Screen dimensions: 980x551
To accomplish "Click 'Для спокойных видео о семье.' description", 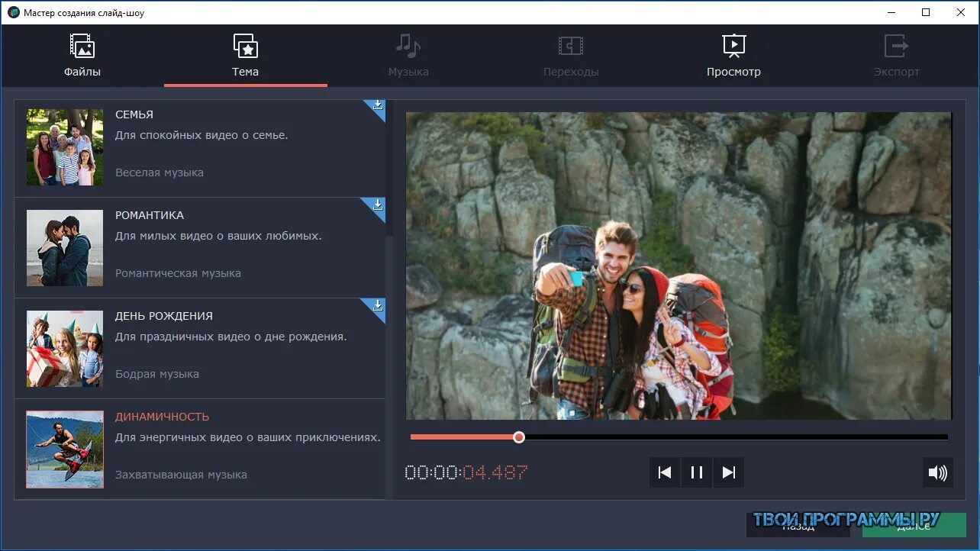I will tap(201, 135).
